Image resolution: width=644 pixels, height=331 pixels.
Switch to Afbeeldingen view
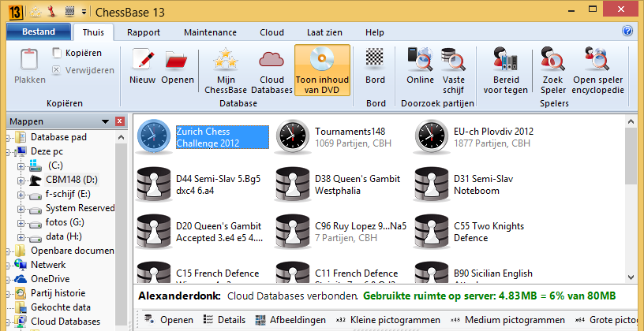(290, 320)
